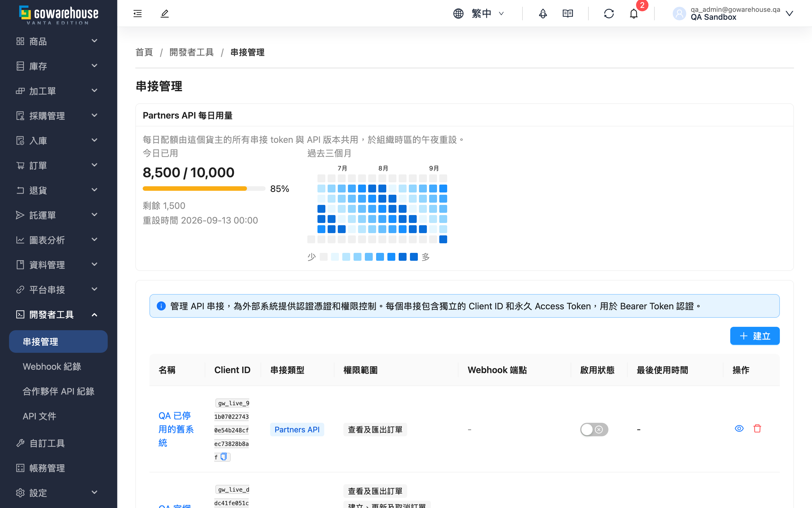Click the 自訂工具 wrench icon

20,443
